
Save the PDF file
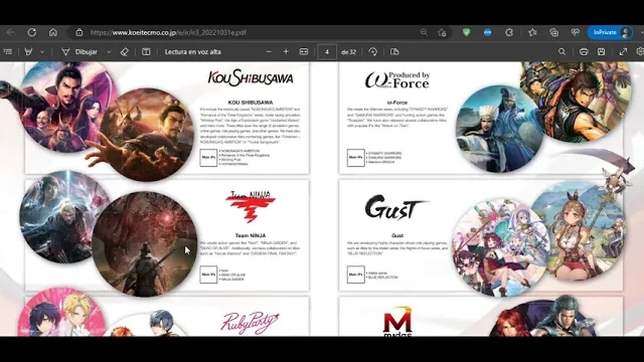click(x=601, y=52)
